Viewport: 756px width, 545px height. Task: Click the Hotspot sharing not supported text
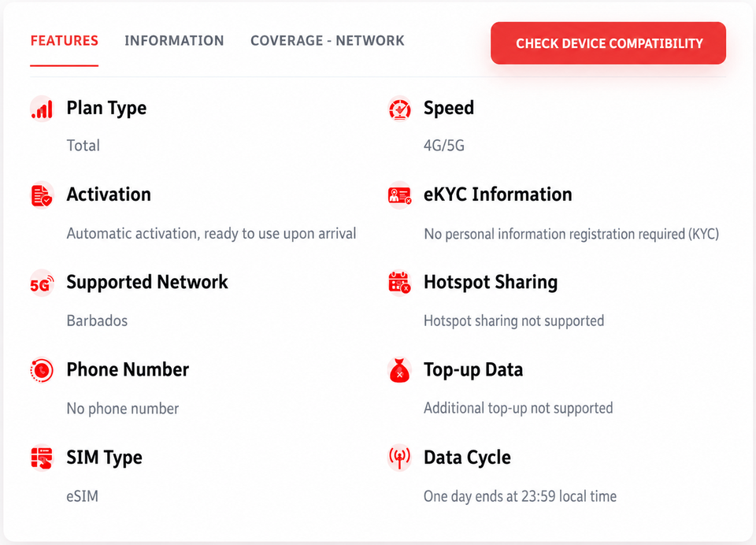pyautogui.click(x=514, y=321)
